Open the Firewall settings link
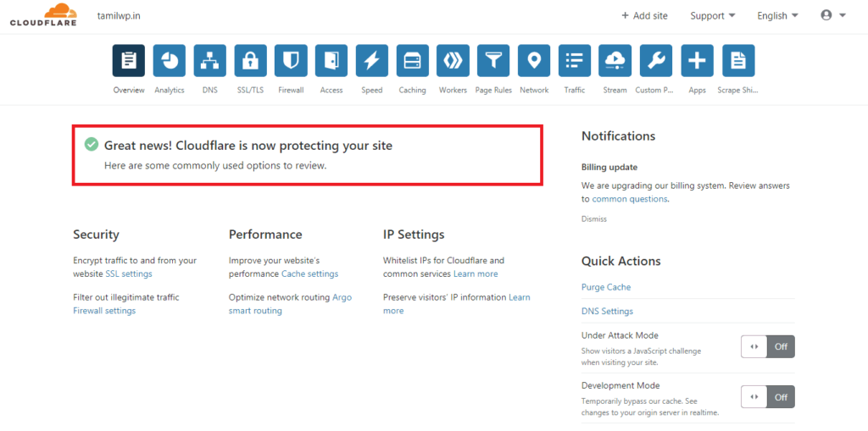The image size is (868, 431). [104, 311]
